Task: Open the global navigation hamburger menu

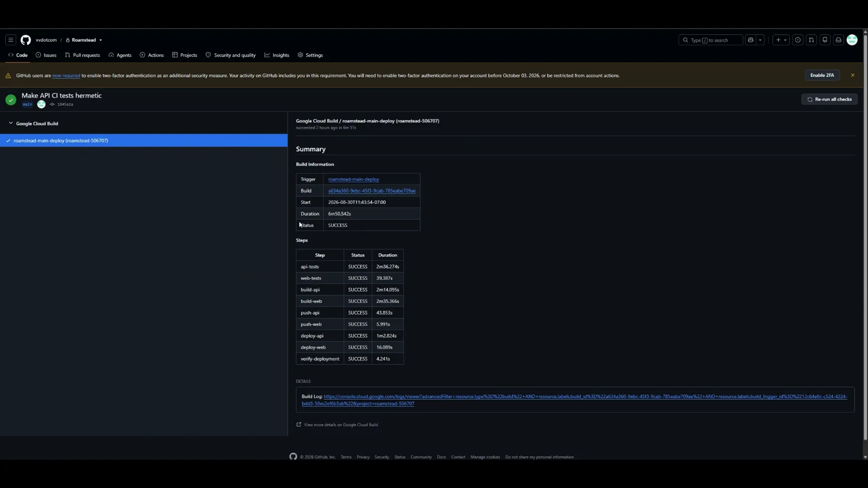Action: pyautogui.click(x=10, y=40)
